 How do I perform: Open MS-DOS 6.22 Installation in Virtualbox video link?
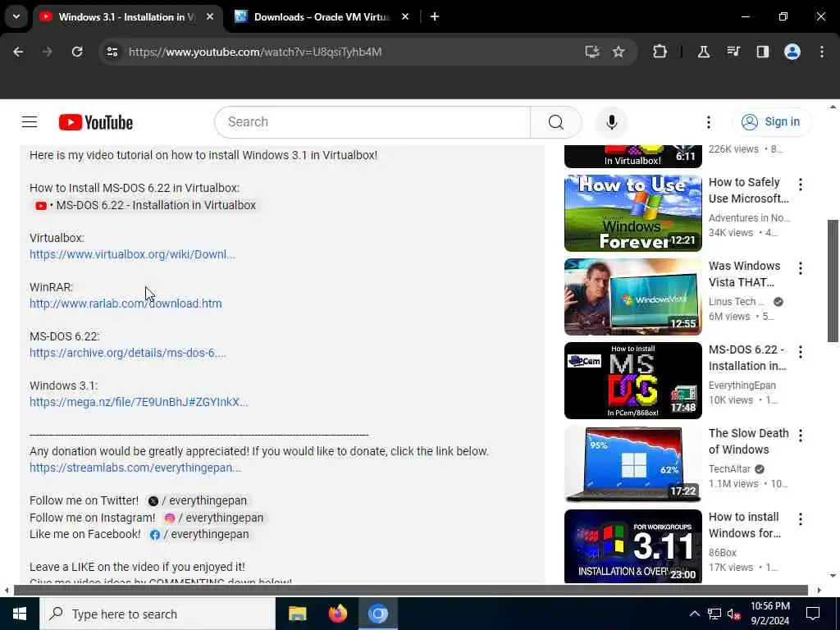(x=146, y=205)
